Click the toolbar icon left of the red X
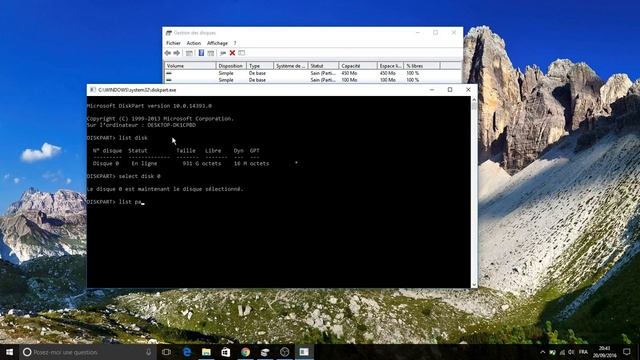 coord(223,53)
